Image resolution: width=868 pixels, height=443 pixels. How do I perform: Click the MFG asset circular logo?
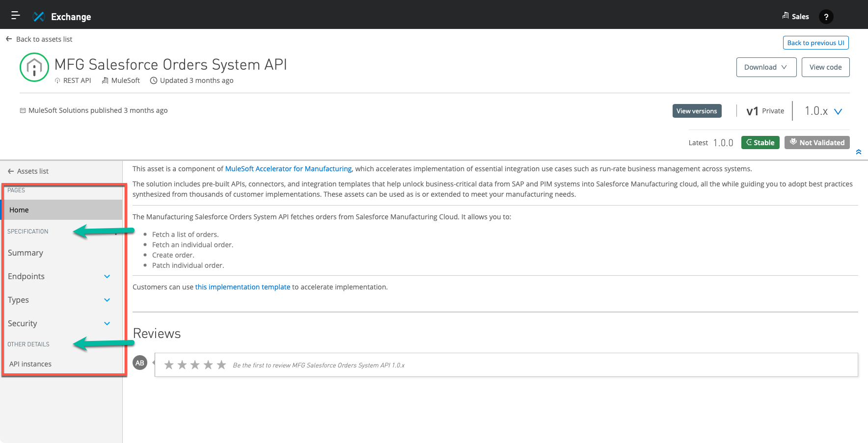coord(34,67)
